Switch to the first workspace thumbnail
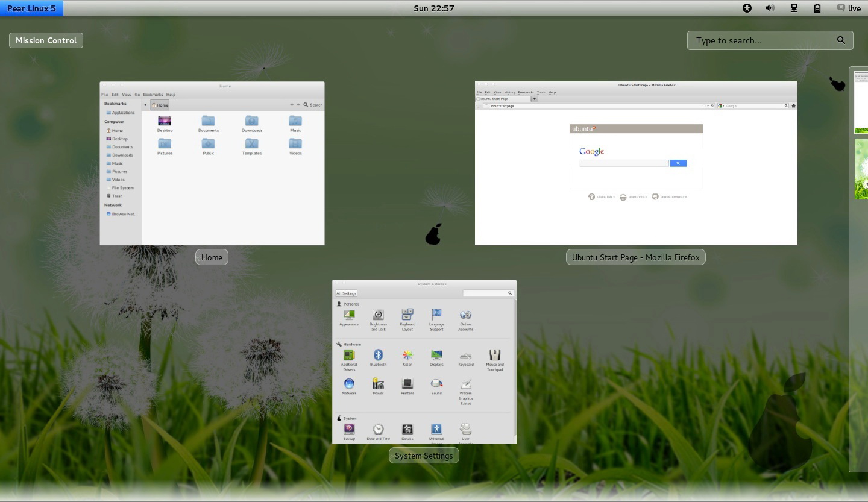Viewport: 868px width, 502px height. (x=861, y=102)
